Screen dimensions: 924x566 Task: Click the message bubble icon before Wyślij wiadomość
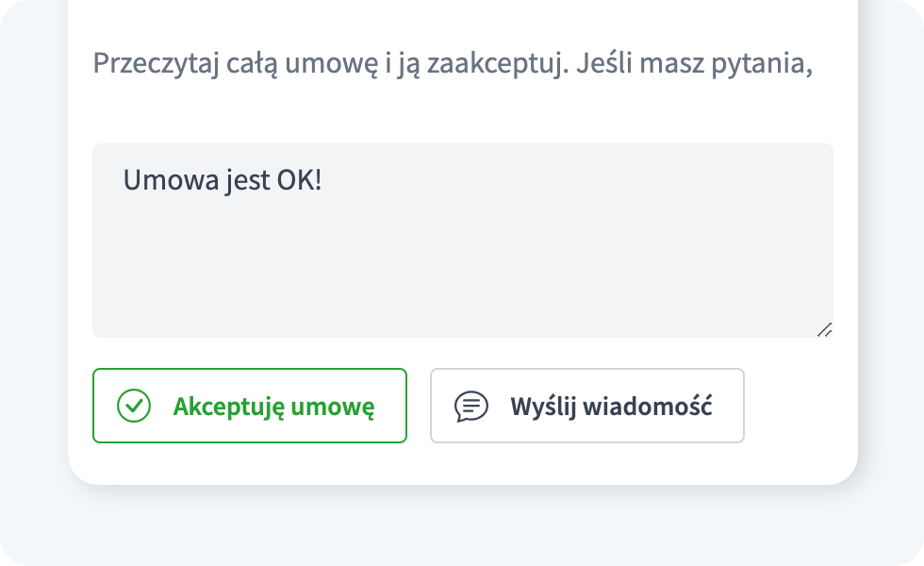click(x=470, y=406)
